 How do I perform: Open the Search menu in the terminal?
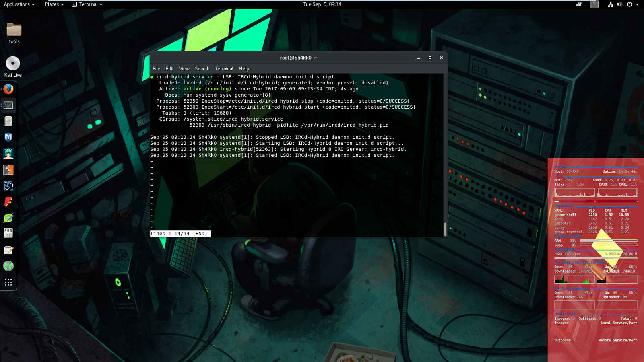[202, 68]
